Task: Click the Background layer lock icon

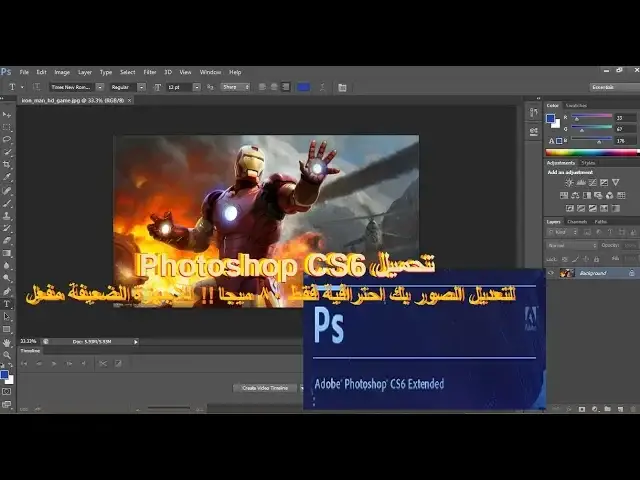Action: coord(631,273)
